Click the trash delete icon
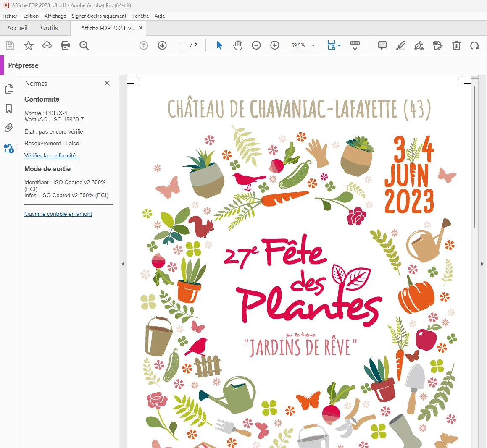 pyautogui.click(x=456, y=45)
